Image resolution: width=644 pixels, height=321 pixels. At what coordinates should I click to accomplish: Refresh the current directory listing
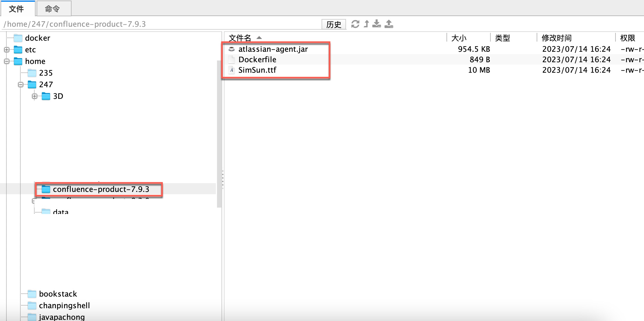point(355,24)
